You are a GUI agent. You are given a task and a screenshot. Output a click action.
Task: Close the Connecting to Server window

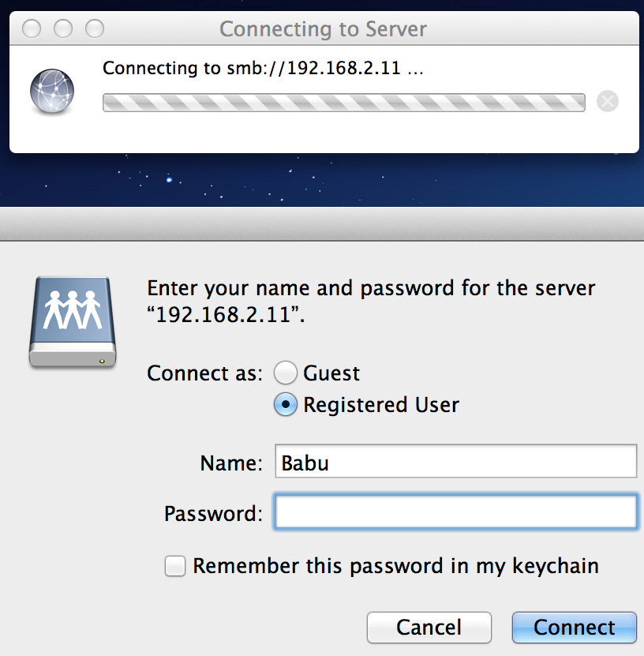(x=32, y=29)
